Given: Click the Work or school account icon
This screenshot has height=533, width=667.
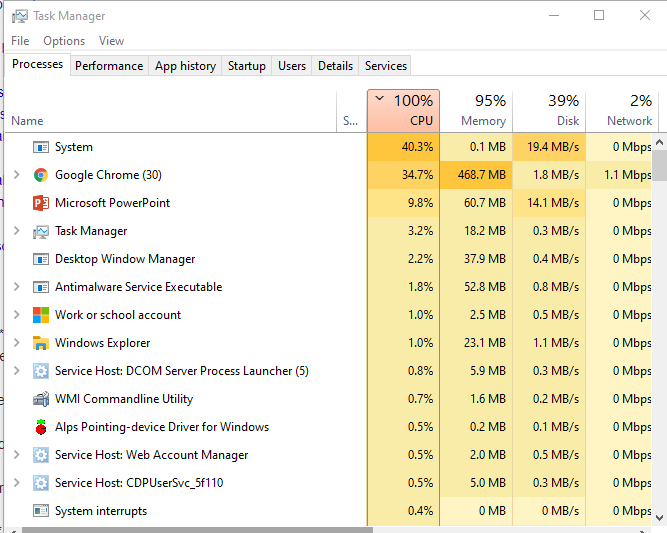Looking at the screenshot, I should pos(41,315).
